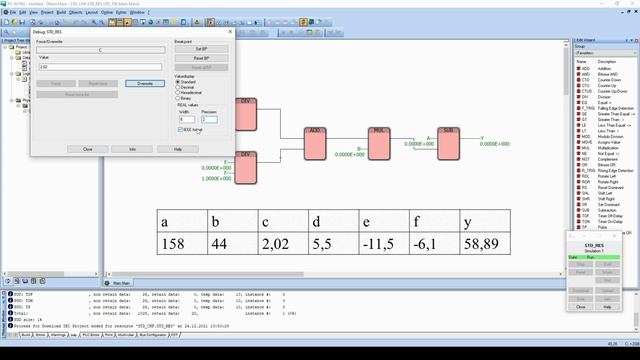640x360 pixels.
Task: Click the Width input field
Action: pyautogui.click(x=187, y=120)
